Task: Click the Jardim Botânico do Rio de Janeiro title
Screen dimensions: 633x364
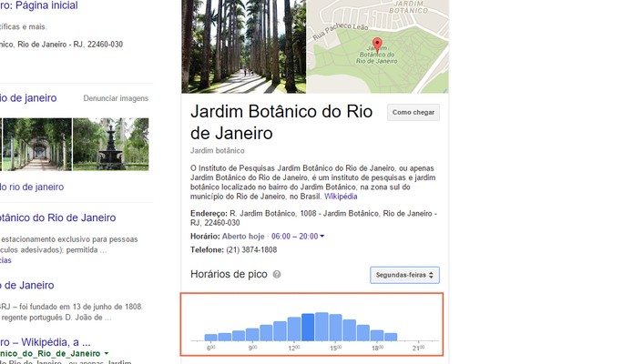Action: pos(281,122)
